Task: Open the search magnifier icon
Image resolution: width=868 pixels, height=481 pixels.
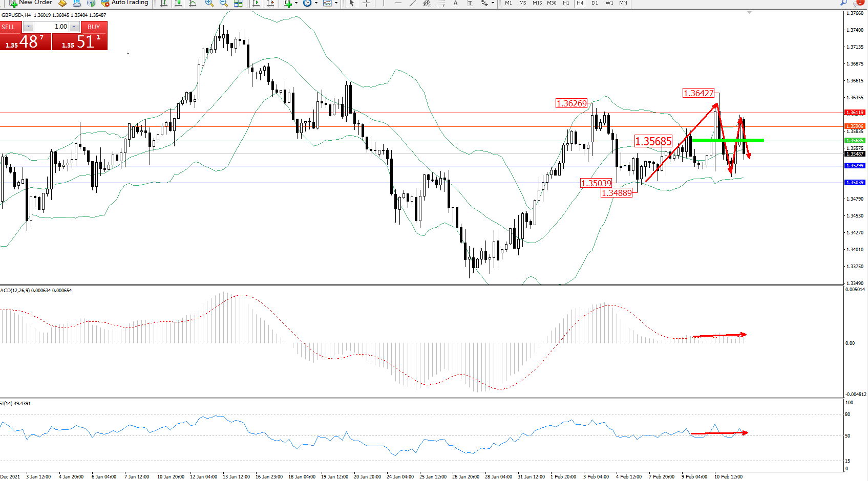Action: [x=843, y=3]
